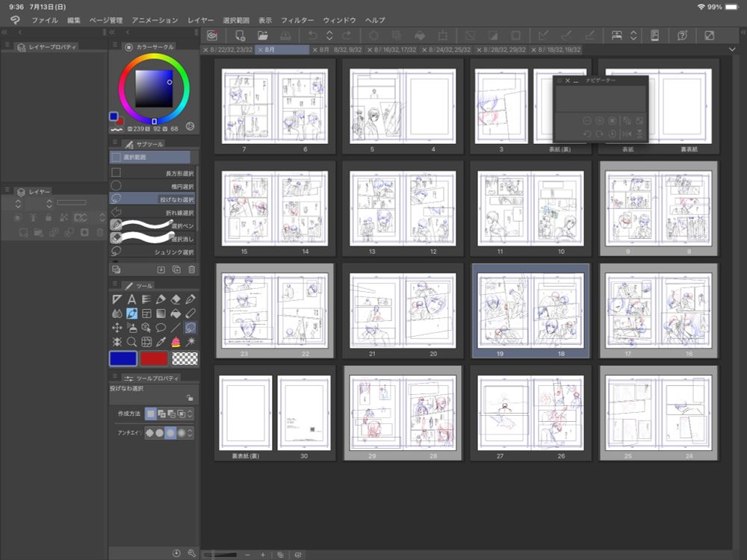This screenshot has width=747, height=560.
Task: Open the up-down arrows beside the bed-like icon
Action: (x=633, y=35)
